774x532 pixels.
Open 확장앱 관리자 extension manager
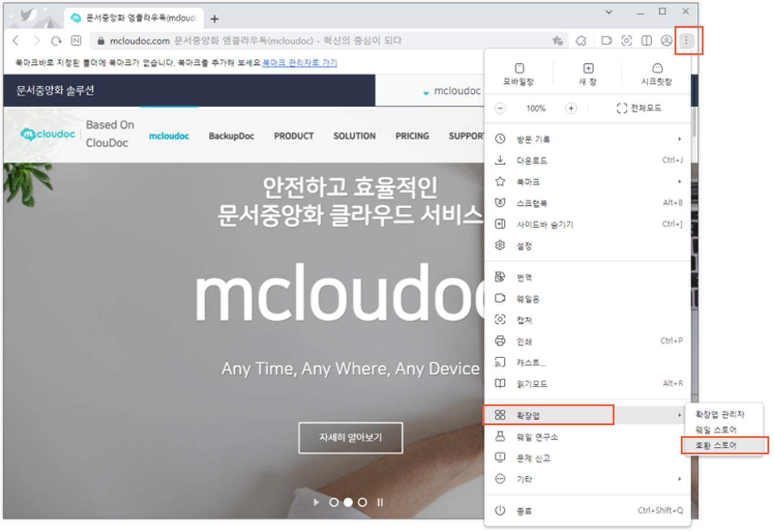click(x=724, y=415)
